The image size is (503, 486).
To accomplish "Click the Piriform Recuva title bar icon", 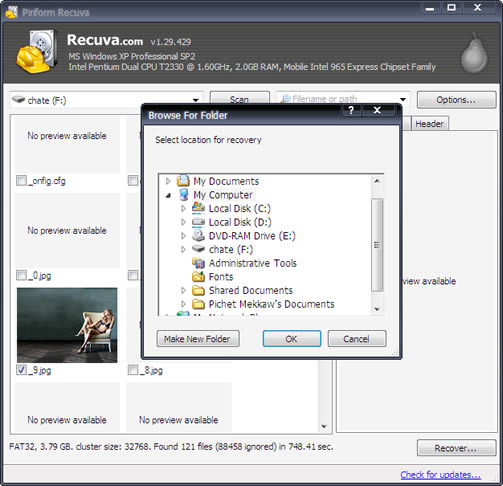I will [11, 12].
